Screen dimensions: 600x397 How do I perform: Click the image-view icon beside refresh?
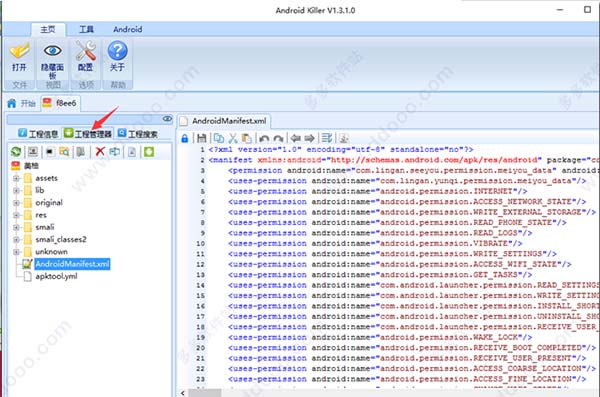click(33, 152)
